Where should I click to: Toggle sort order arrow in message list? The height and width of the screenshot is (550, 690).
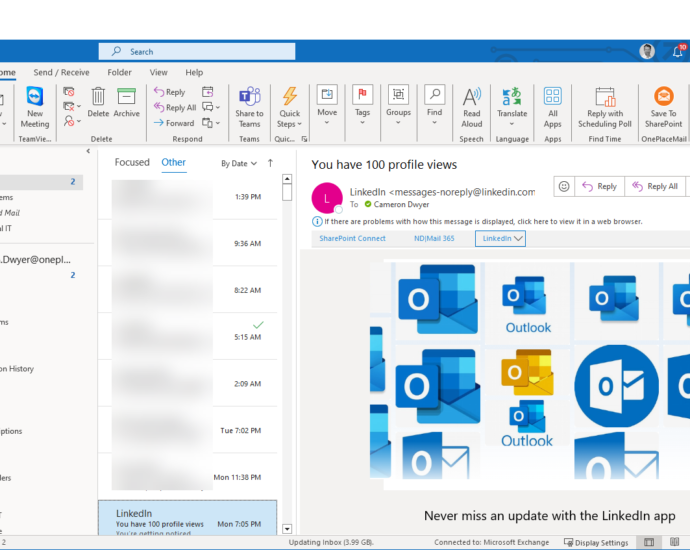(x=270, y=163)
